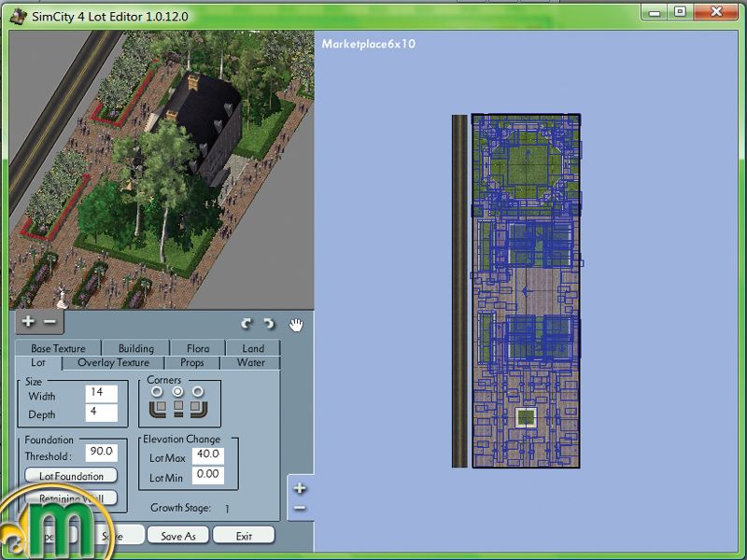
Task: Select the left Corners radio button
Action: click(x=157, y=392)
